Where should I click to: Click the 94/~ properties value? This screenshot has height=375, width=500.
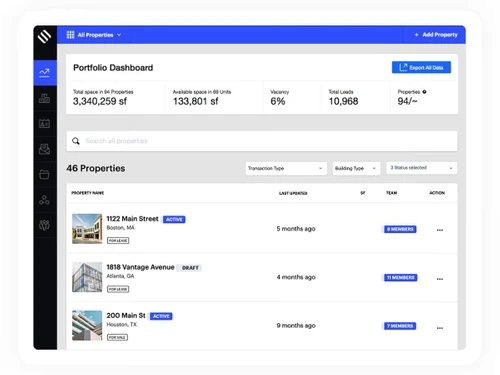tap(407, 101)
